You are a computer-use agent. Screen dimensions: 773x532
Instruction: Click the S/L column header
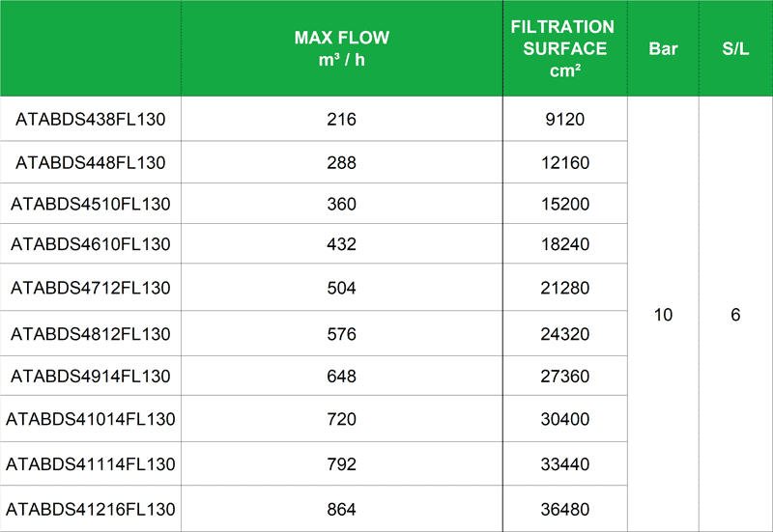point(735,48)
